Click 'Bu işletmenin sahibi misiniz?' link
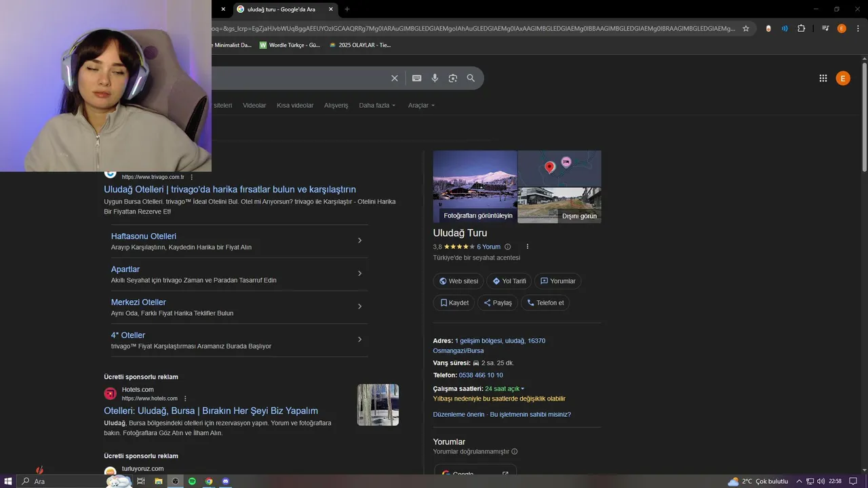This screenshot has width=868, height=488. [x=530, y=415]
